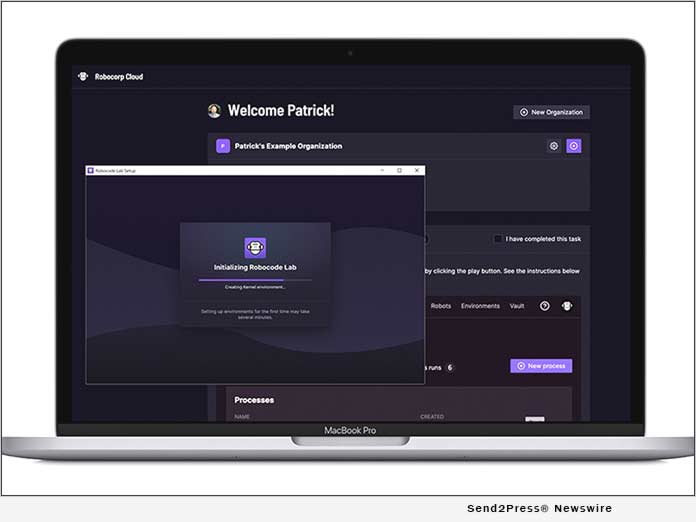Sort by the CREATED column header
The height and width of the screenshot is (522, 696).
click(432, 416)
